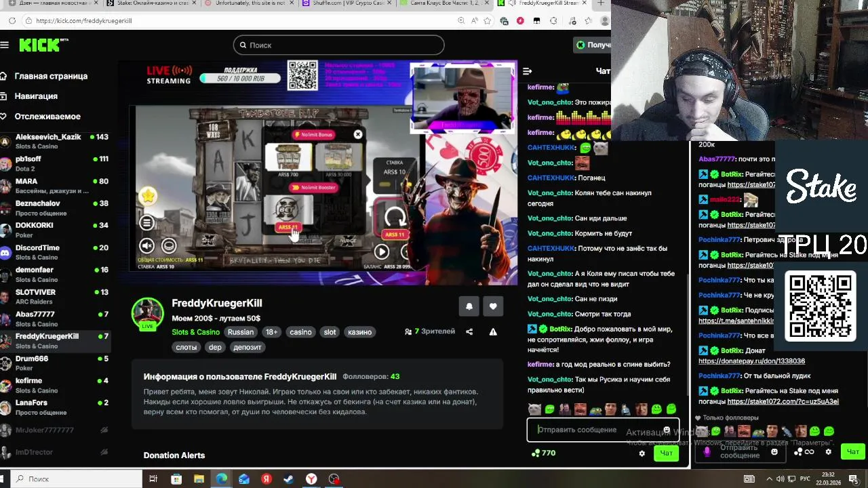This screenshot has width=868, height=488.
Task: Open DiscordTime channel in sidebar
Action: pyautogui.click(x=55, y=252)
